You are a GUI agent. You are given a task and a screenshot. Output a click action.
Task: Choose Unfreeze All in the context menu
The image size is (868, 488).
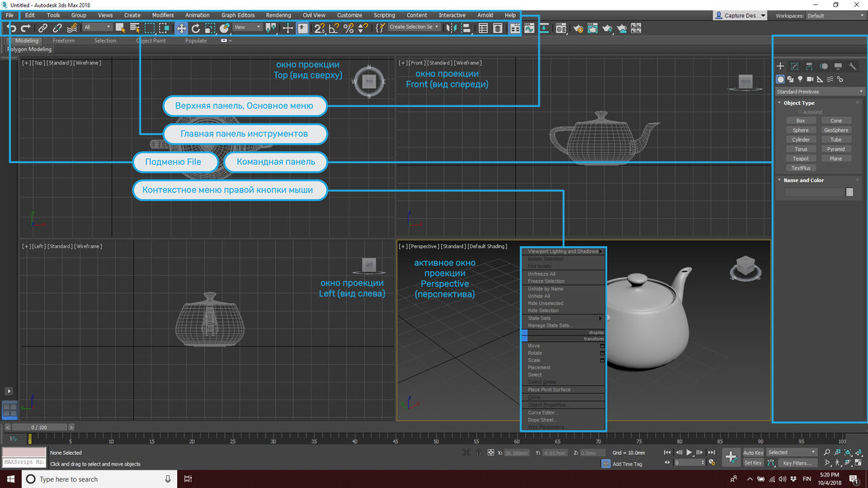(542, 273)
